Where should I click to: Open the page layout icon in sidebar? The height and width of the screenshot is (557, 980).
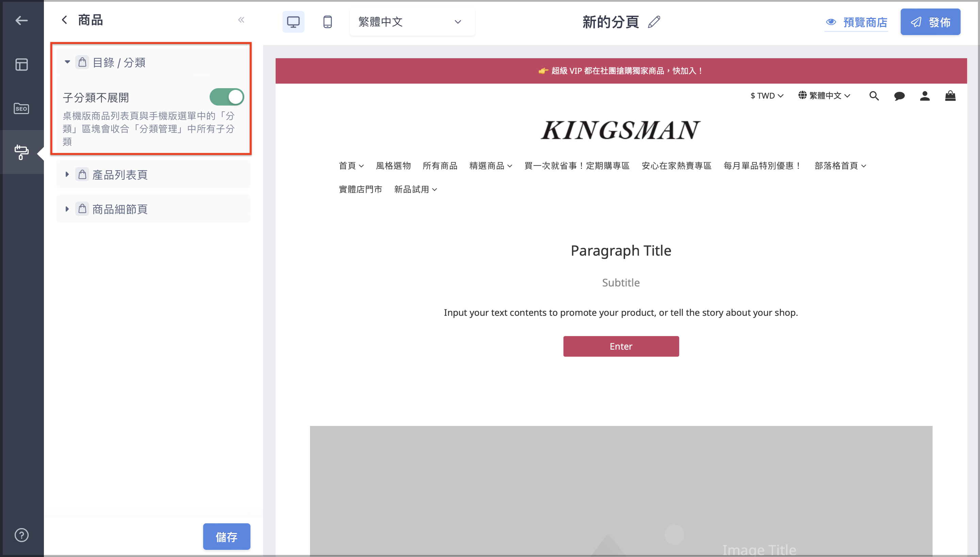(21, 64)
